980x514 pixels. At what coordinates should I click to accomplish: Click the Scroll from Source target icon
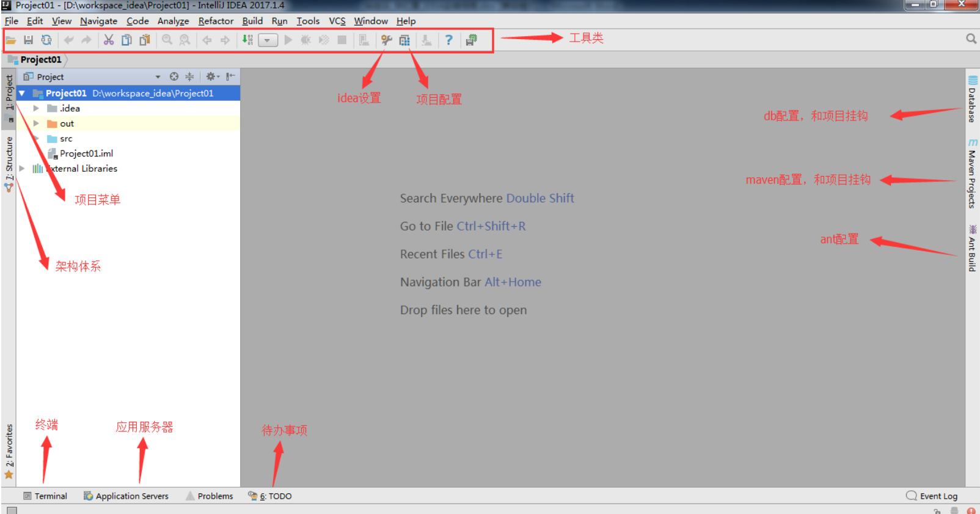click(x=174, y=76)
